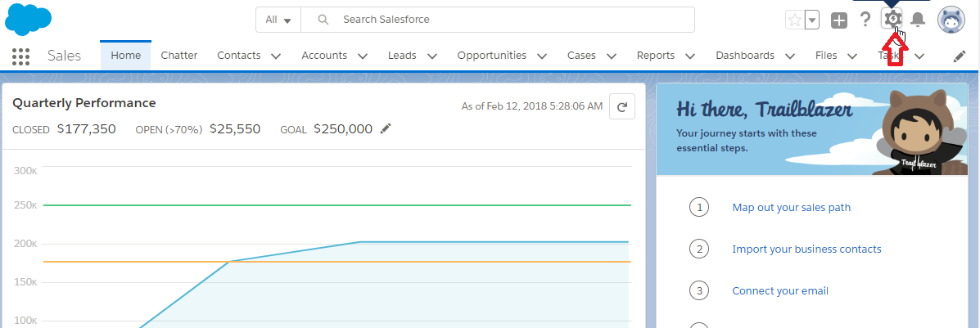980x328 pixels.
Task: Click the Favorites star icon
Action: [x=794, y=20]
